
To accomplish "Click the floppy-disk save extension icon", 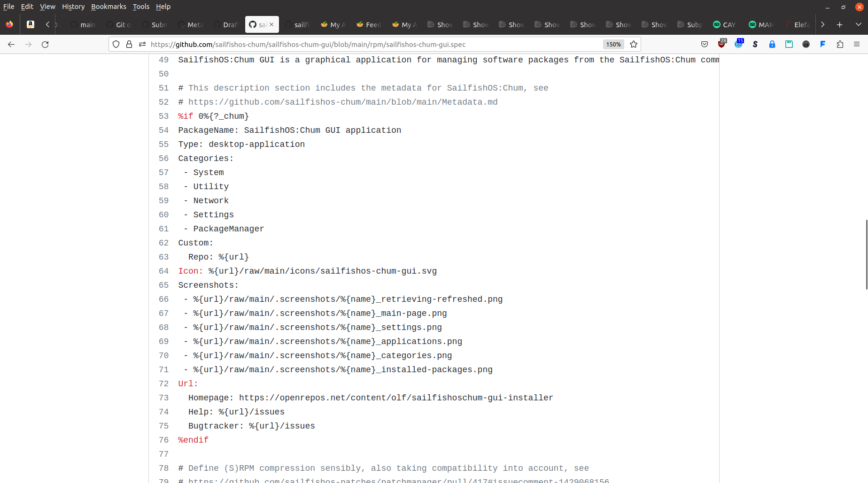I will [789, 44].
